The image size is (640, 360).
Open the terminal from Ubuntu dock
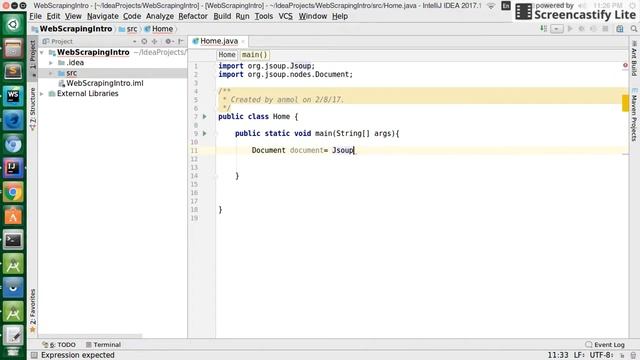[13, 240]
